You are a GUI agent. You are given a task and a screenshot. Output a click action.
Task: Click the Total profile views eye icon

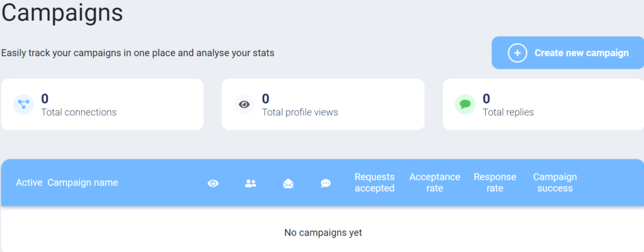click(x=245, y=104)
